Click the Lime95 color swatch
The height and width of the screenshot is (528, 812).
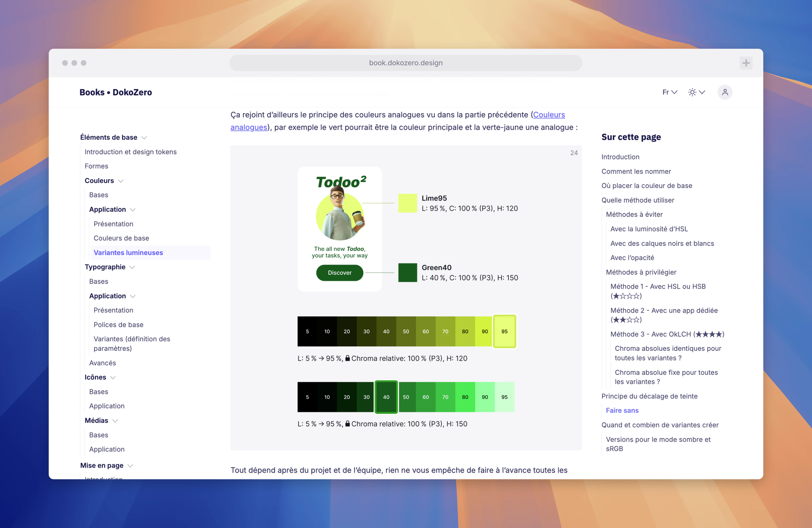(407, 203)
